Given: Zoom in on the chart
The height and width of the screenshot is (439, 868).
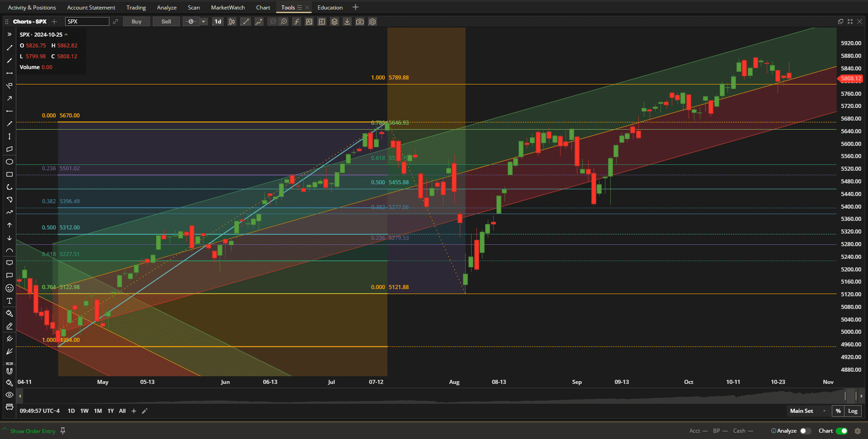Looking at the screenshot, I should click(x=284, y=22).
